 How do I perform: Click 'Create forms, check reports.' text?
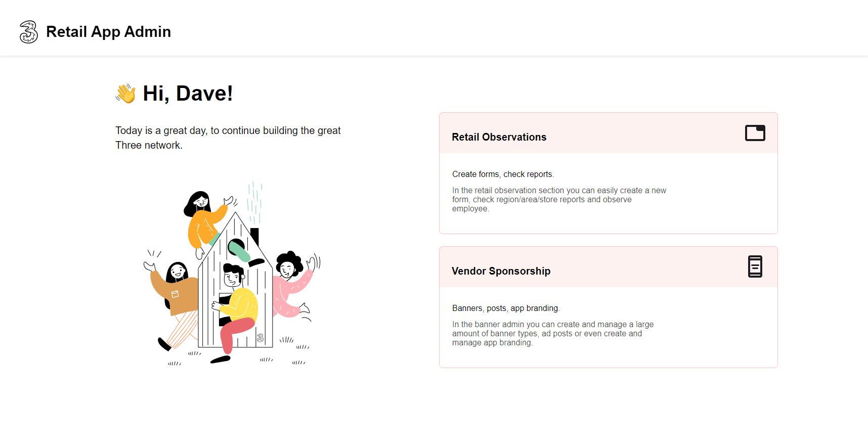pos(503,174)
